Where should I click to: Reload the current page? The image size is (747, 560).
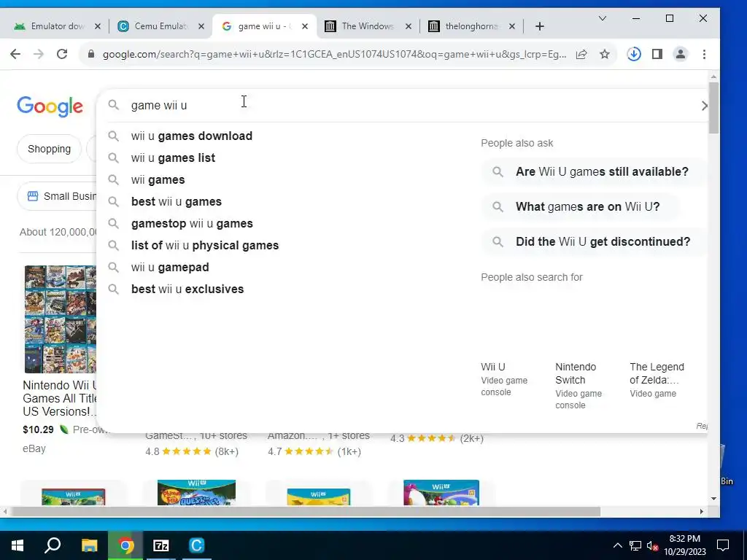pos(62,54)
